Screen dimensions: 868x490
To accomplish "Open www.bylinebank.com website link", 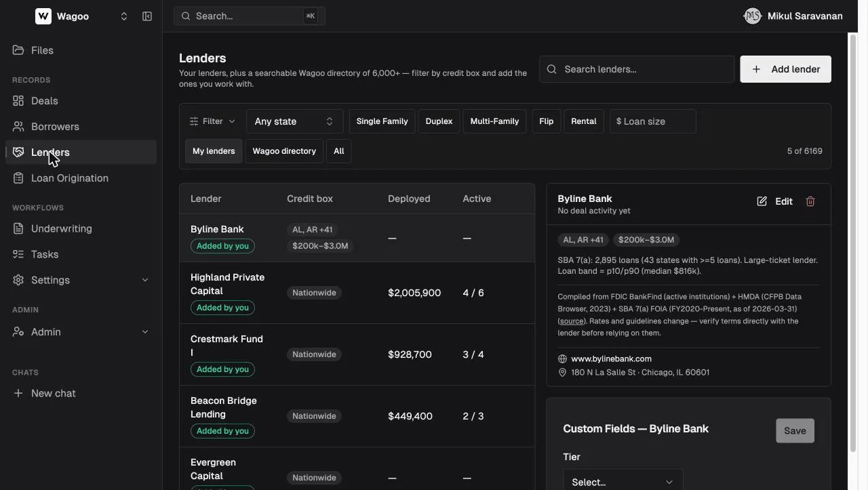I will [x=611, y=359].
